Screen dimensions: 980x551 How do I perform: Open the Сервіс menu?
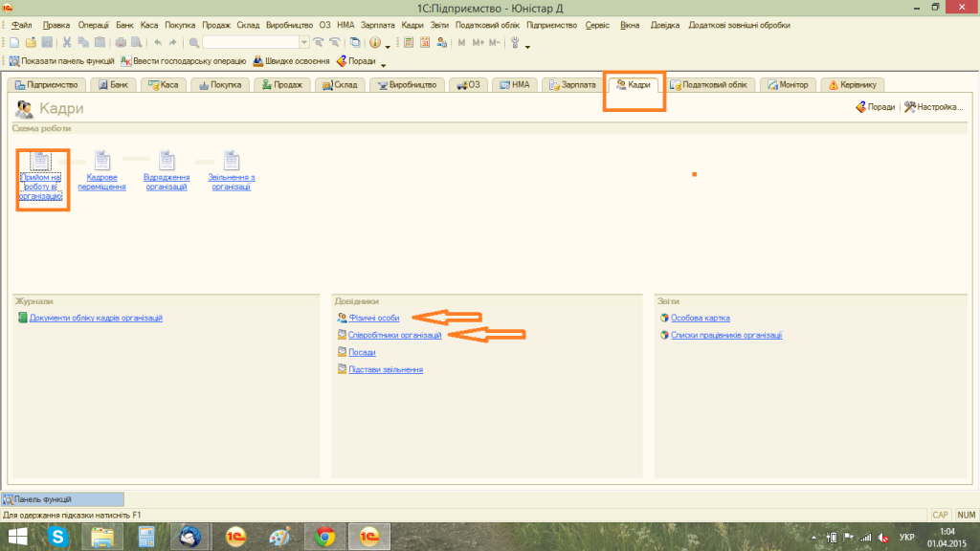pyautogui.click(x=597, y=25)
